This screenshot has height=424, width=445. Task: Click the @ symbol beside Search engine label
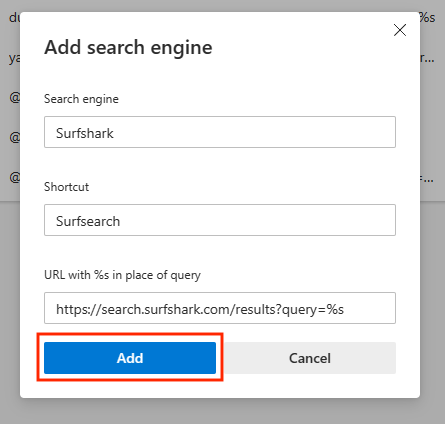coord(15,98)
